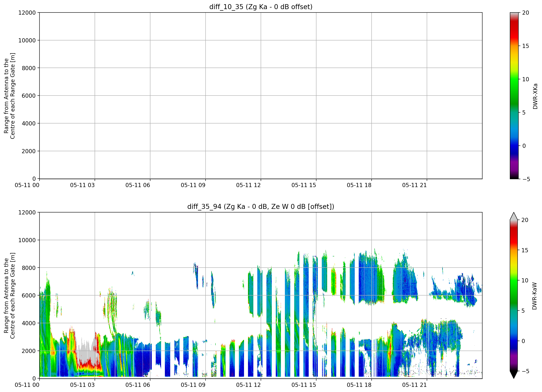Image resolution: width=542 pixels, height=392 pixels.
Task: Click the diff_10_35 plot title
Action: (261, 7)
